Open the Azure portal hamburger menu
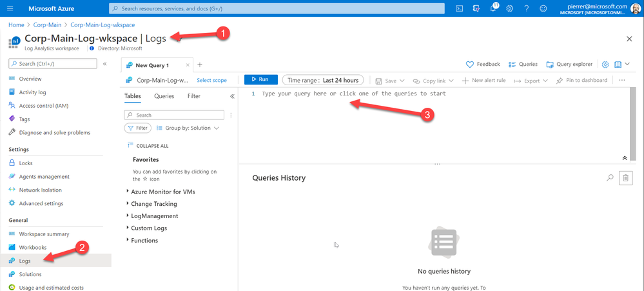The height and width of the screenshot is (291, 644). (x=10, y=8)
